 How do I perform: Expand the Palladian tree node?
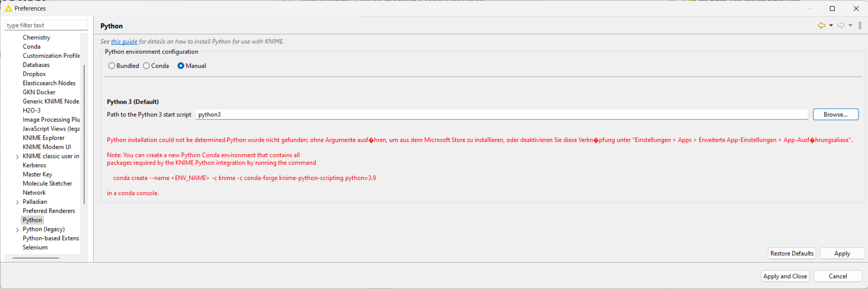tap(17, 202)
